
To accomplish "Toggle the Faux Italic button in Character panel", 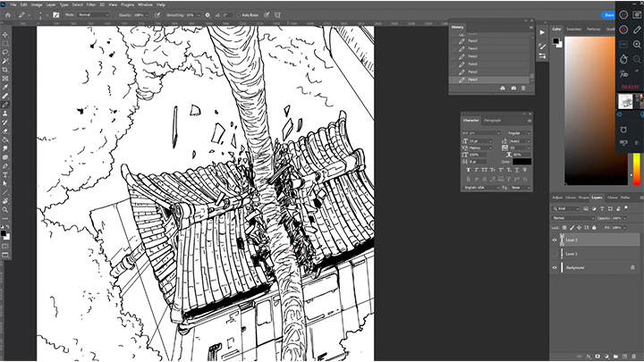I will 477,170.
